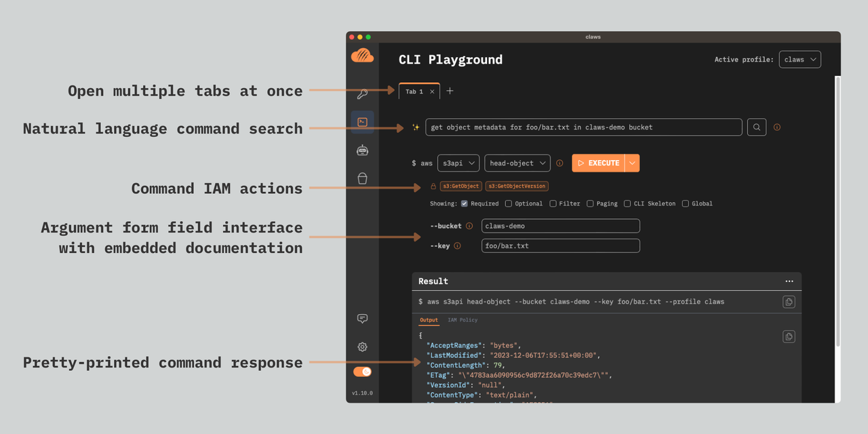
Task: Copy the generated aws command line
Action: click(x=789, y=302)
